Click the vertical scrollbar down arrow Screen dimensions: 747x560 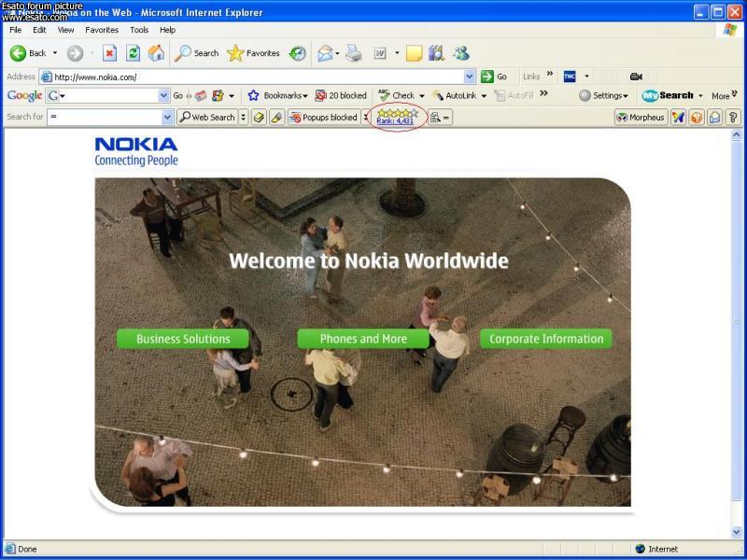(x=736, y=532)
